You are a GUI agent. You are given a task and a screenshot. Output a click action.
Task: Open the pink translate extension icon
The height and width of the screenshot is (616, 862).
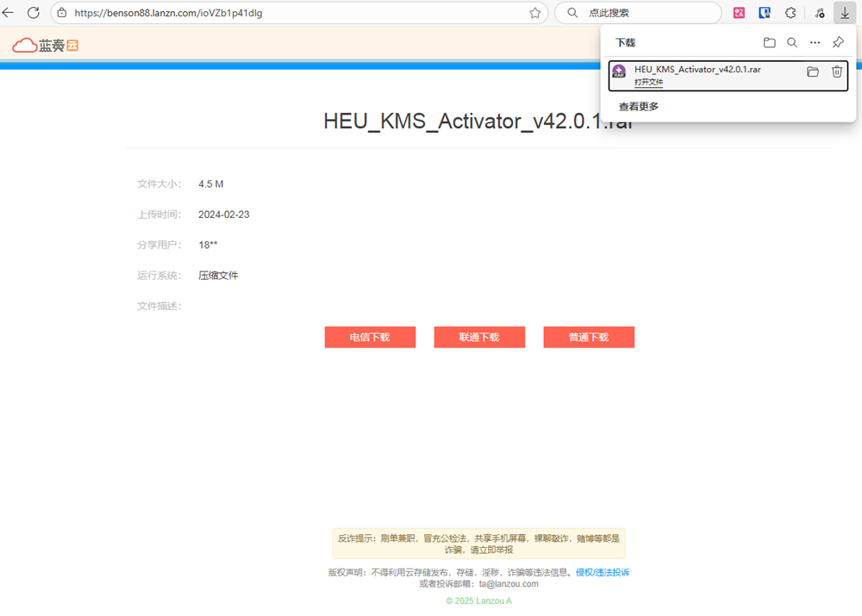tap(739, 13)
